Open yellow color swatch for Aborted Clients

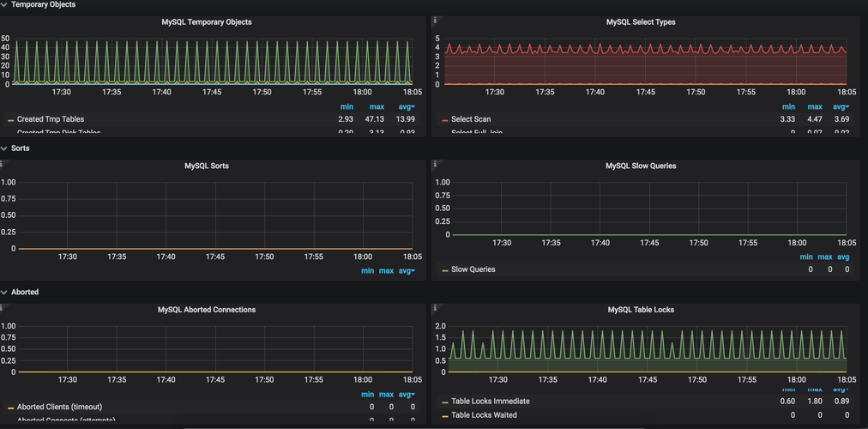tap(10, 408)
